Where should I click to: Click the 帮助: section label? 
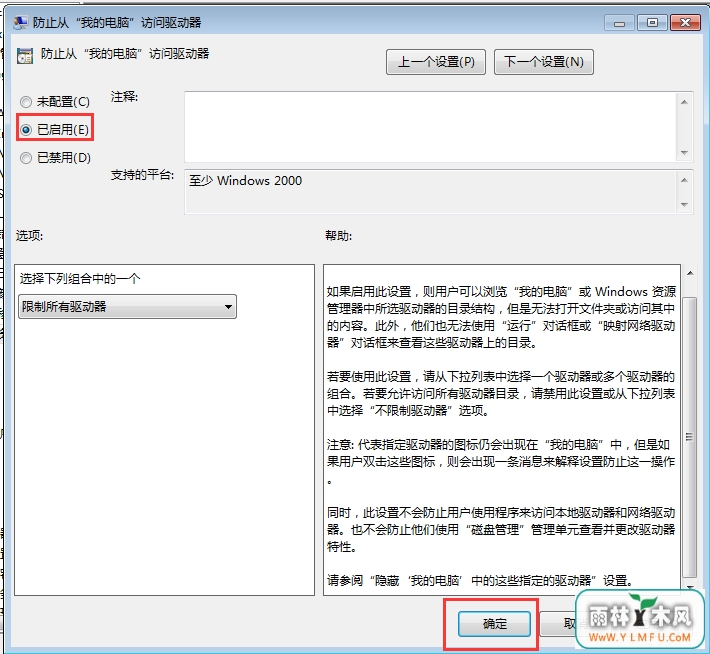(x=338, y=236)
